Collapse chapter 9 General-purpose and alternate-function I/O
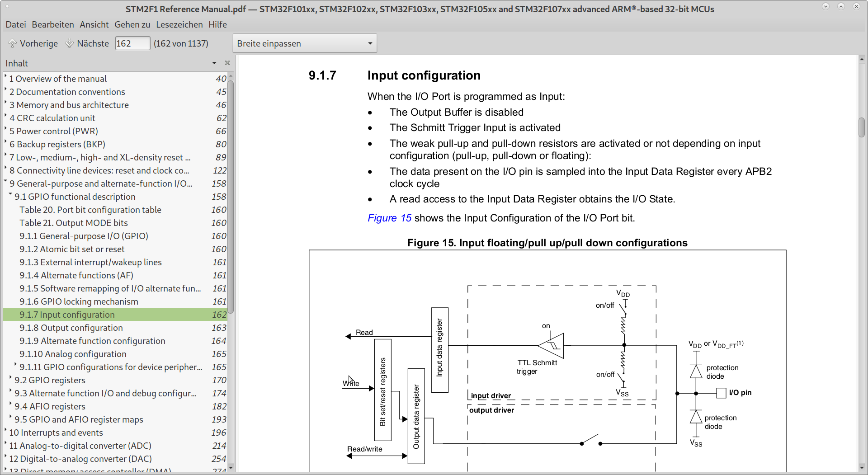This screenshot has height=475, width=868. (6, 182)
